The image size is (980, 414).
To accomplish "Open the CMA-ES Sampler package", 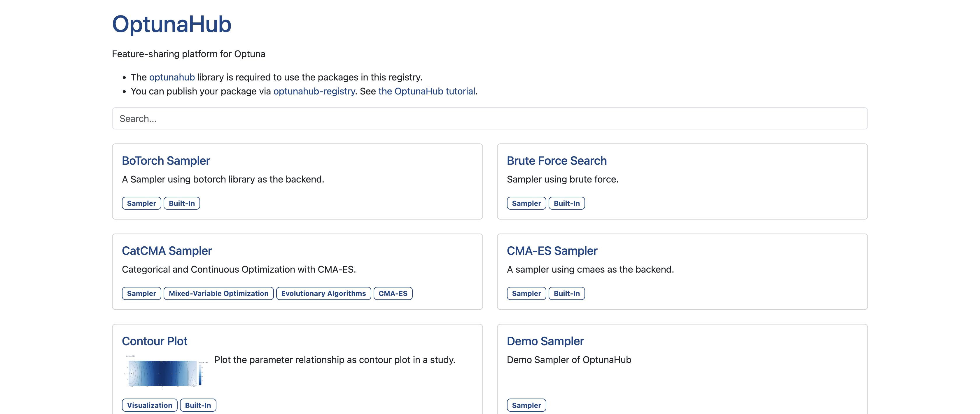I will 552,251.
